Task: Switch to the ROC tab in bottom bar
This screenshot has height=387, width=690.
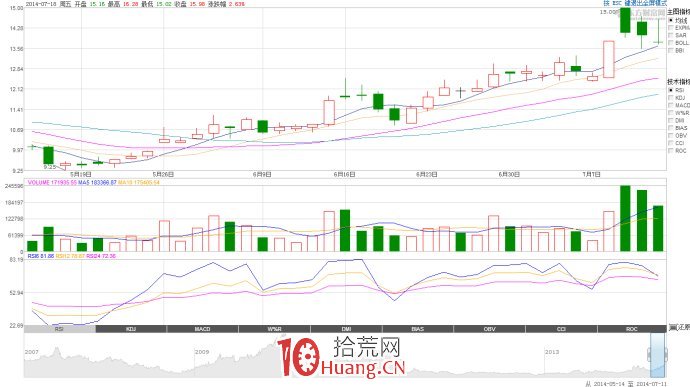Action: [x=632, y=329]
